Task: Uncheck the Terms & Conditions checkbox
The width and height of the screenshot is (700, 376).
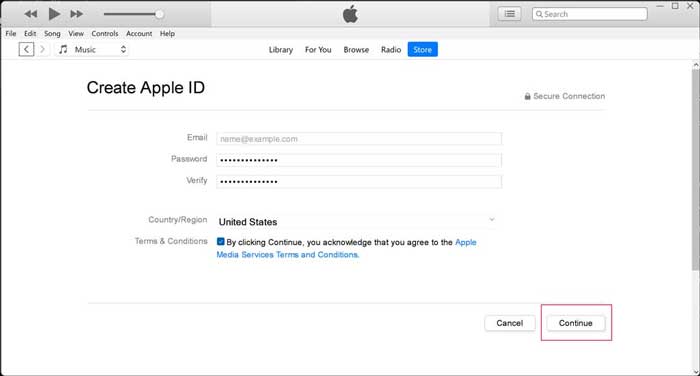Action: [221, 242]
